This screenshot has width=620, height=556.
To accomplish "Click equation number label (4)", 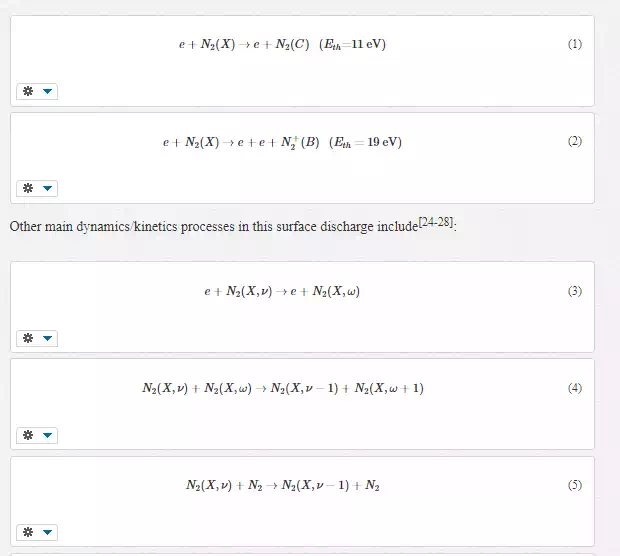I will [x=574, y=389].
